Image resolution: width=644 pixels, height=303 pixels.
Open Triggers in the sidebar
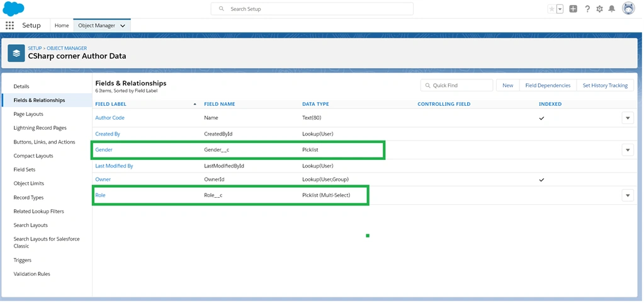point(22,260)
